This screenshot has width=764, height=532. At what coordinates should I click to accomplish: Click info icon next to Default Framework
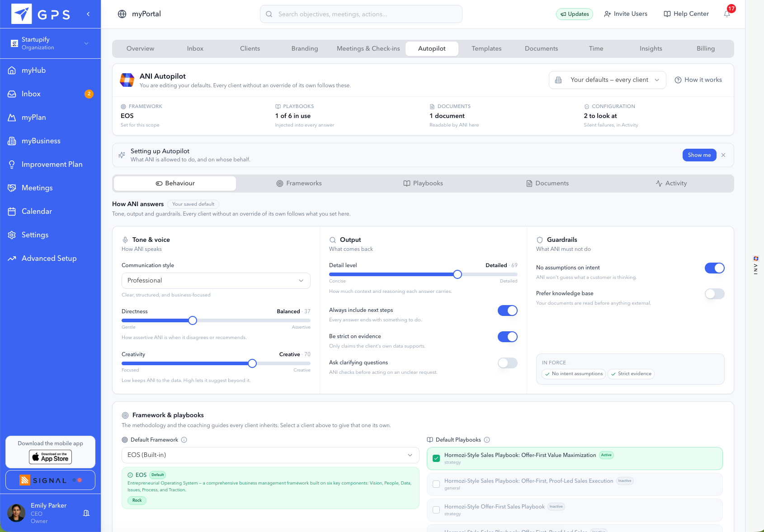click(x=184, y=440)
